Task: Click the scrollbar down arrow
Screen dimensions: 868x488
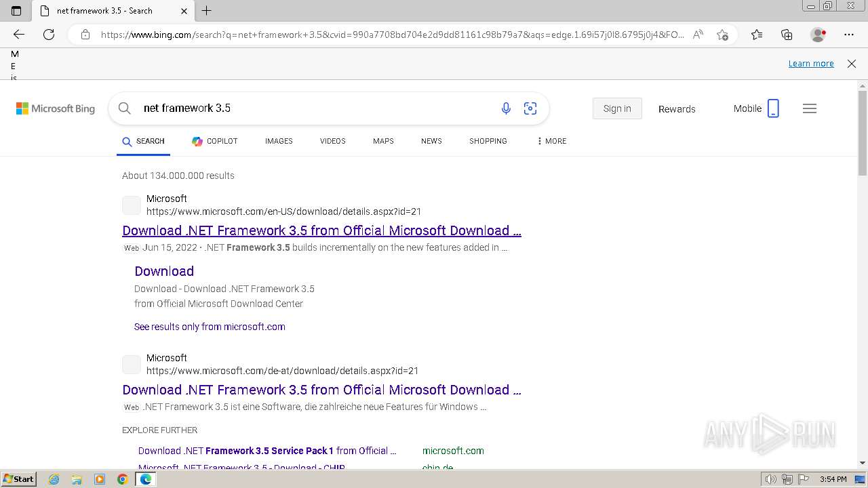Action: [863, 463]
